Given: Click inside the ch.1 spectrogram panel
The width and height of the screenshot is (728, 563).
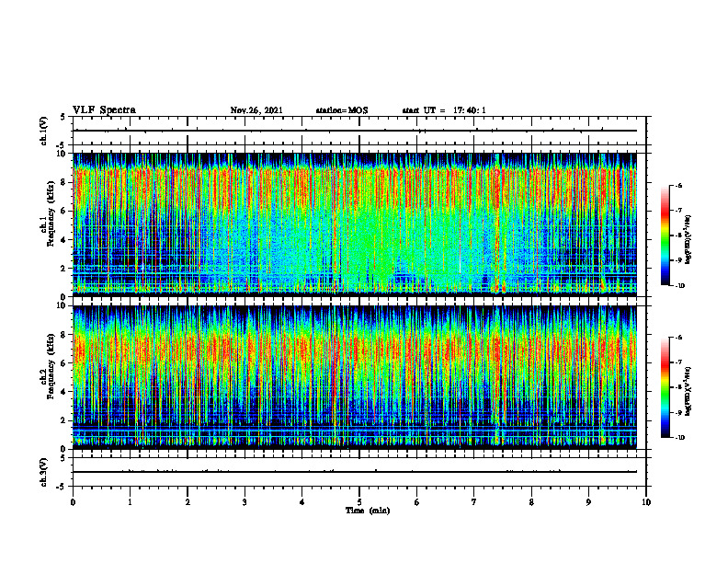Looking at the screenshot, I should pos(355,224).
